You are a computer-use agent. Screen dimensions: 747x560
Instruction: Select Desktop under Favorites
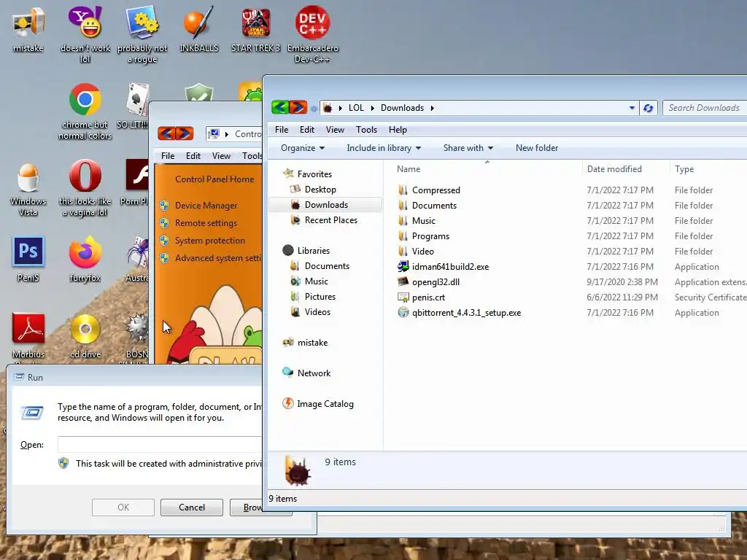[320, 190]
